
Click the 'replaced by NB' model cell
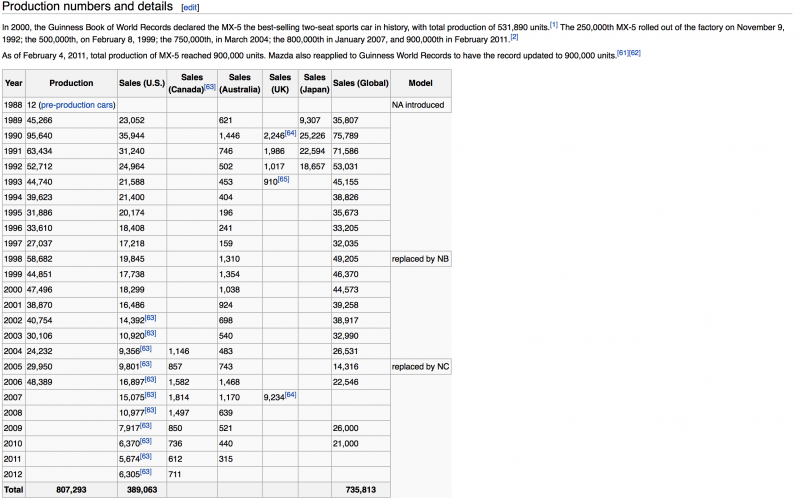421,259
